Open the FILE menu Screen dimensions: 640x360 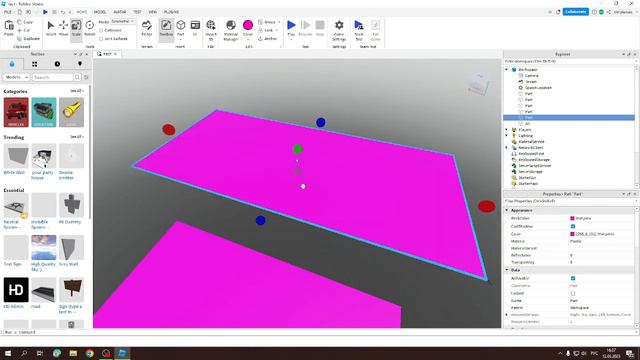[x=7, y=12]
